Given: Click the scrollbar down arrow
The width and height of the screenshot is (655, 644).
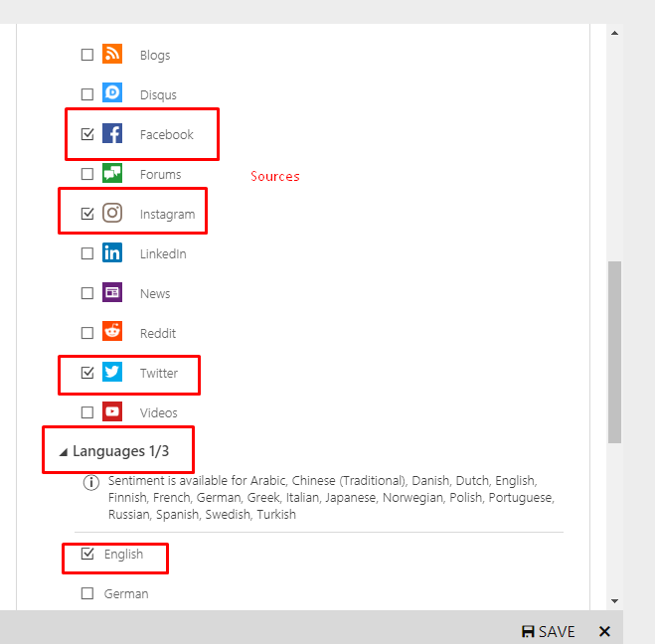Looking at the screenshot, I should click(x=614, y=601).
